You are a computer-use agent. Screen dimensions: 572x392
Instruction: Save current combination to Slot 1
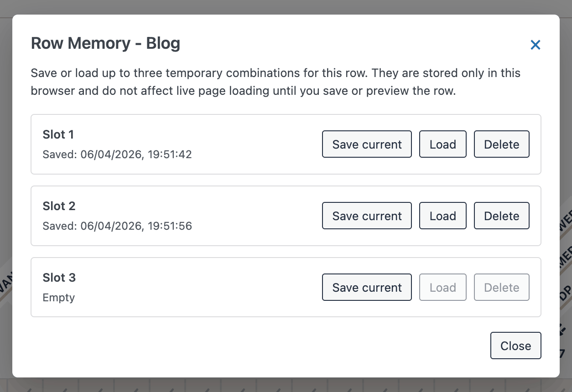click(367, 144)
